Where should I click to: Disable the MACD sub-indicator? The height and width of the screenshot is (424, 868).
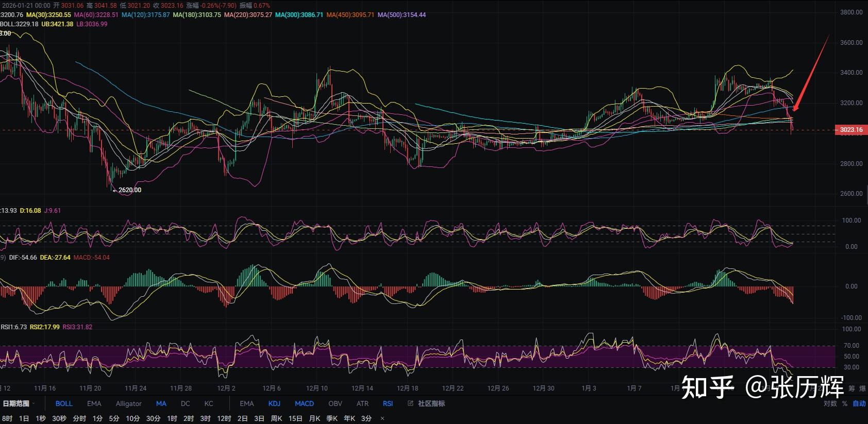[x=304, y=403]
